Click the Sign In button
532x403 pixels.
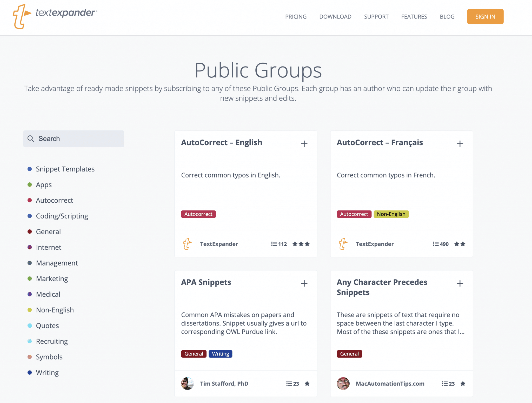485,17
